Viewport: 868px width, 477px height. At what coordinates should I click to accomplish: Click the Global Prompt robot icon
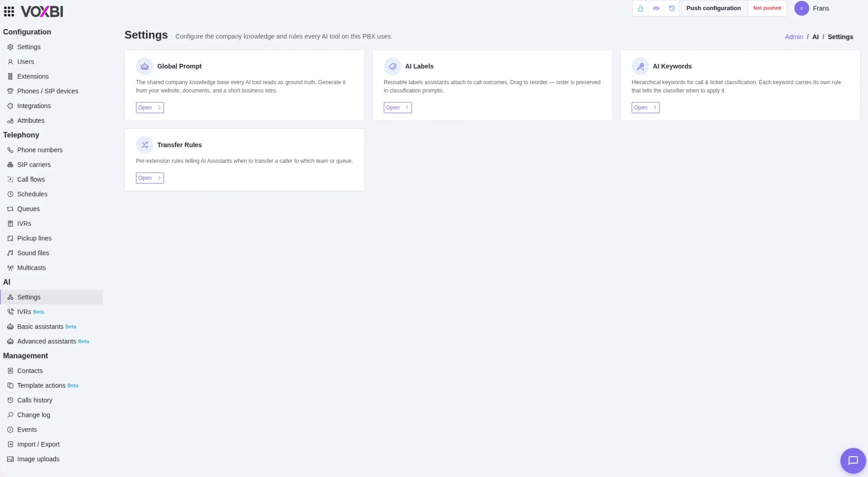(144, 66)
